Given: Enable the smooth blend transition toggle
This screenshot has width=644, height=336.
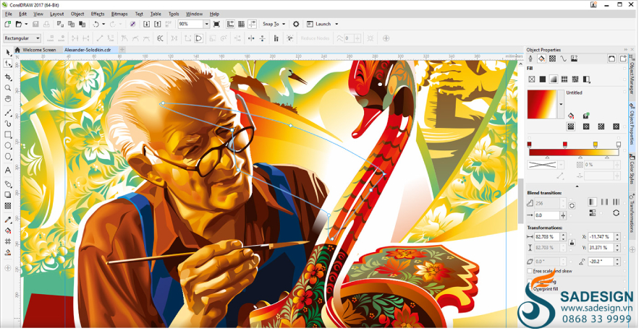Looking at the screenshot, I should (592, 212).
